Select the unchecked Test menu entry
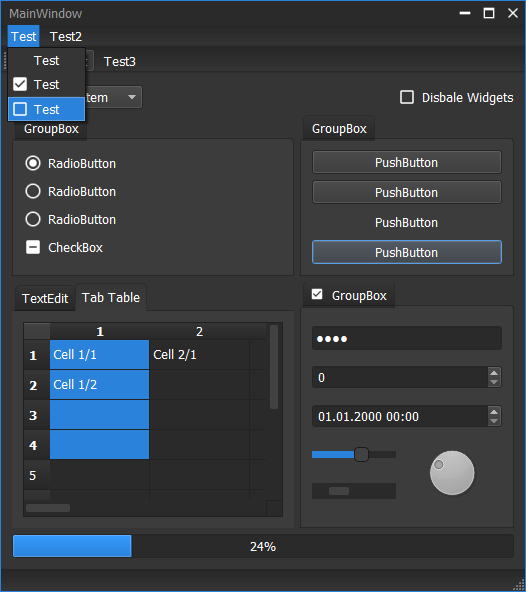Viewport: 526px width, 592px height. tap(46, 109)
